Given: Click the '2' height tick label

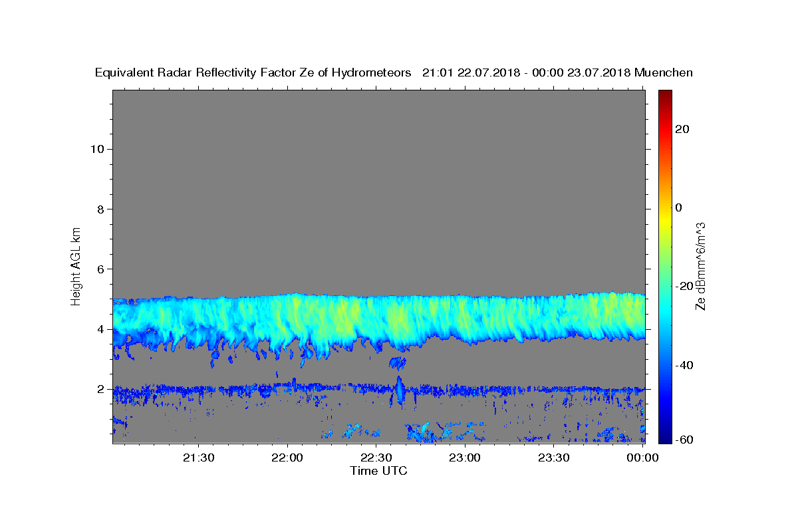Looking at the screenshot, I should click(99, 389).
